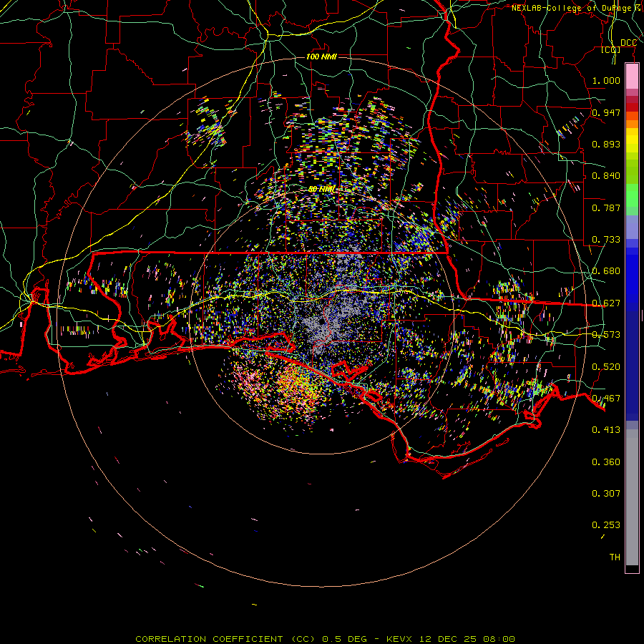The height and width of the screenshot is (644, 644).
Task: Click the 0.253 color scale label
Action: pyautogui.click(x=606, y=525)
